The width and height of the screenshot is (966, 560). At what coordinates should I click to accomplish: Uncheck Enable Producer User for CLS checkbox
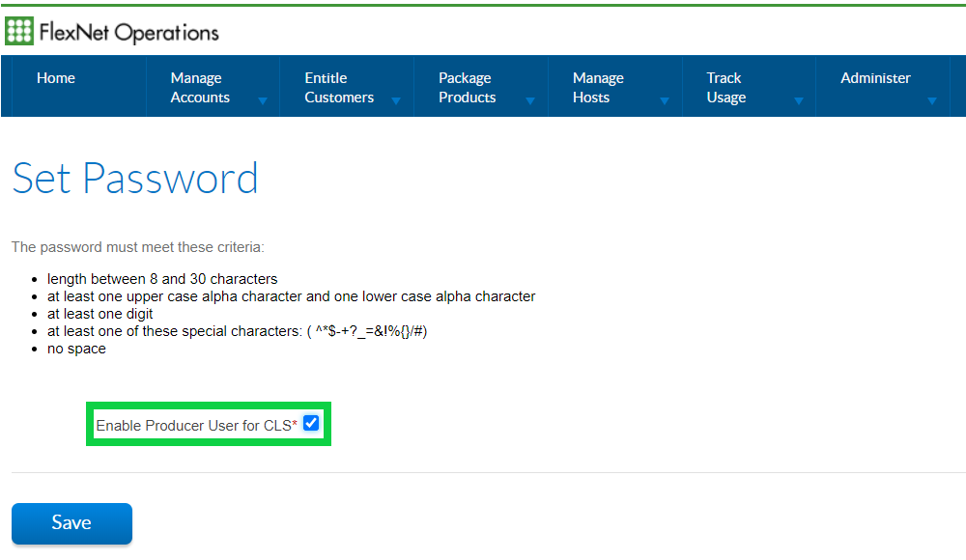click(x=311, y=423)
